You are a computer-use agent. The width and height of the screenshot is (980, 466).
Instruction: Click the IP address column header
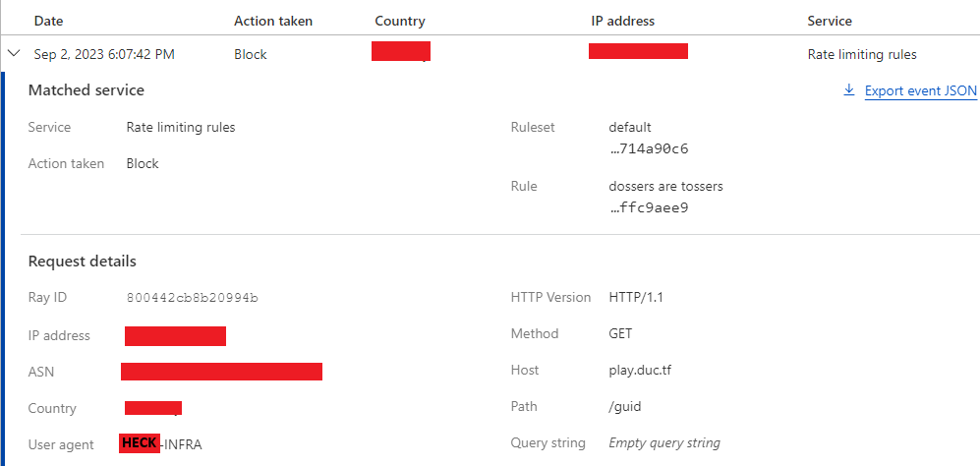click(622, 21)
